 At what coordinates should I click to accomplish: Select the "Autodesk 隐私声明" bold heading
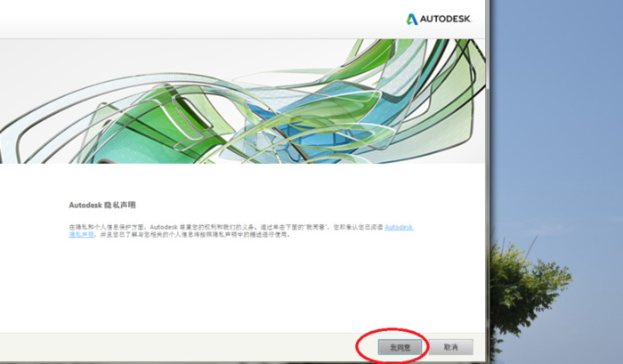click(x=102, y=204)
